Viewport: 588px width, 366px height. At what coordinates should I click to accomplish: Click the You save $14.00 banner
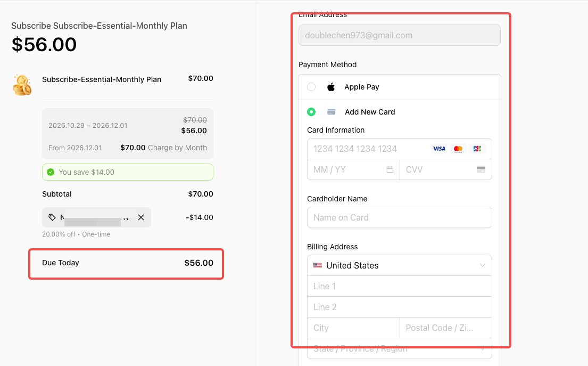pos(128,172)
